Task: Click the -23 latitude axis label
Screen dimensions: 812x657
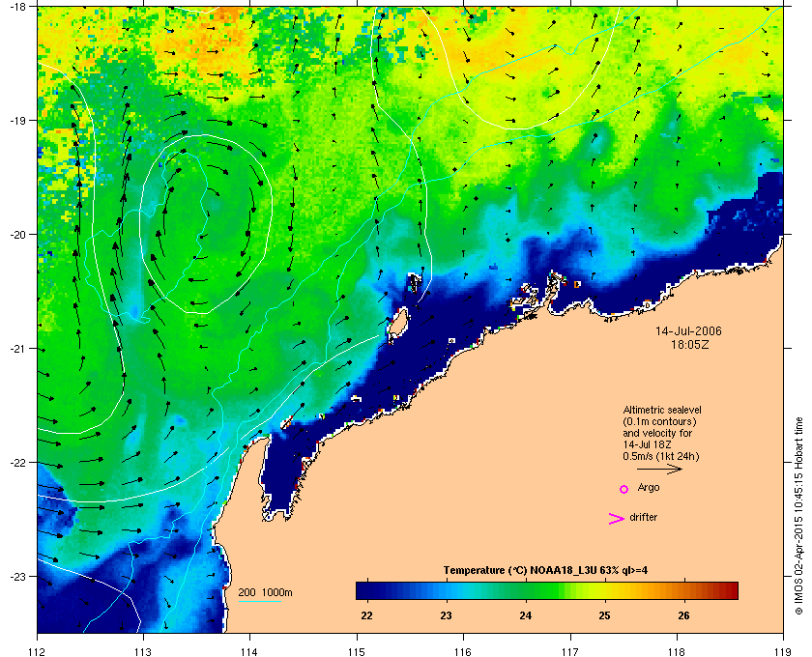Action: click(x=18, y=576)
